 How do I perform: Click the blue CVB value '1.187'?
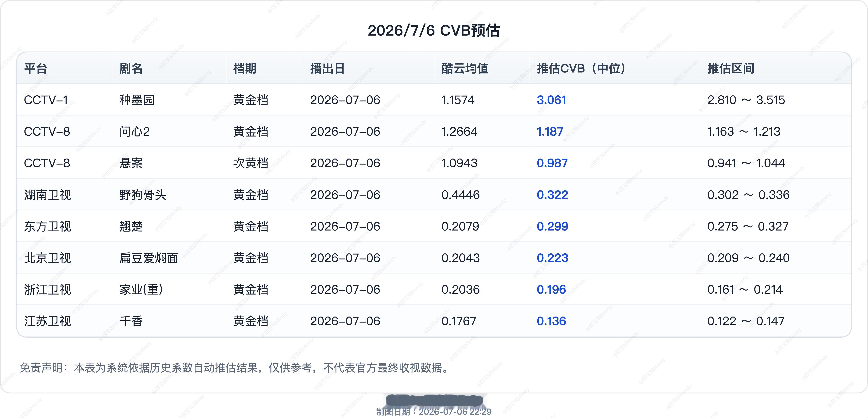550,132
